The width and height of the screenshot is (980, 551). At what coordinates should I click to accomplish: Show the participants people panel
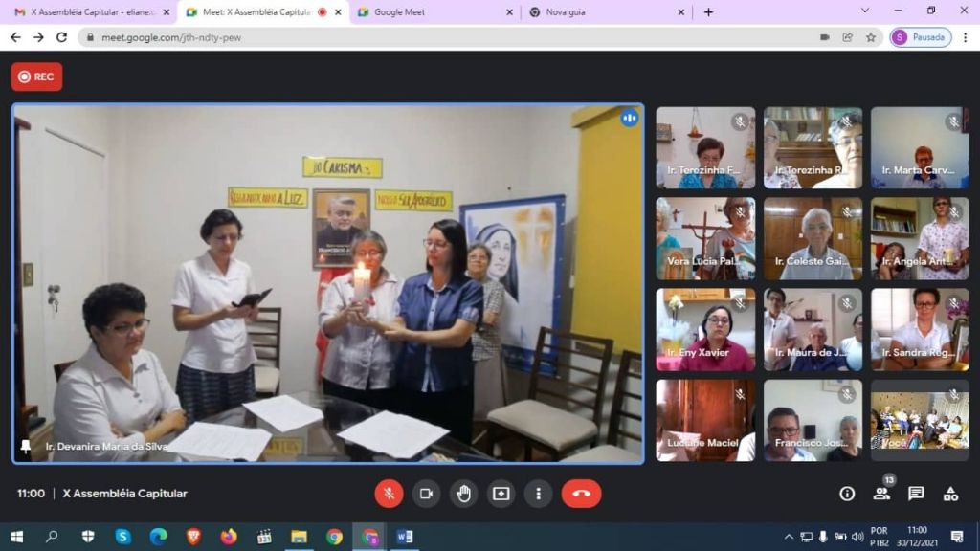click(x=881, y=494)
